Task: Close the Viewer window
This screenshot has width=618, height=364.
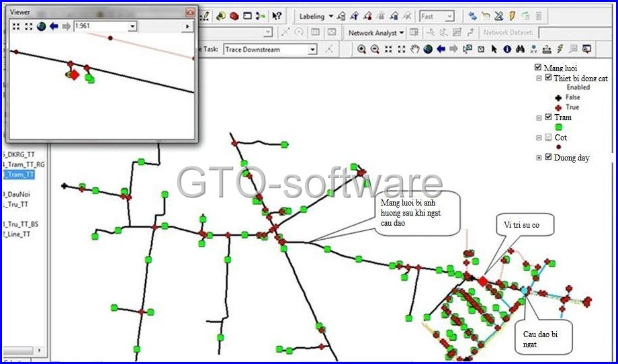Action: pos(190,12)
